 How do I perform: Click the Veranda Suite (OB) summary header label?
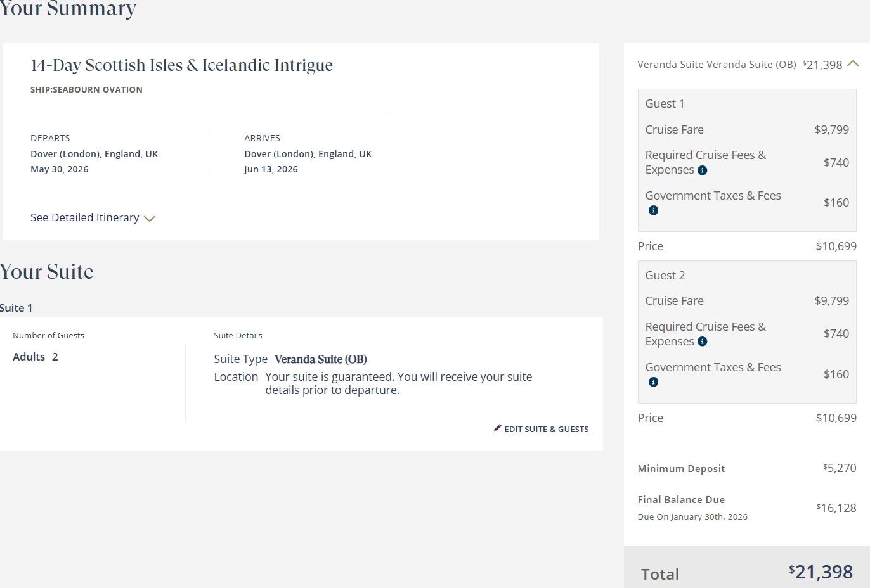point(716,65)
